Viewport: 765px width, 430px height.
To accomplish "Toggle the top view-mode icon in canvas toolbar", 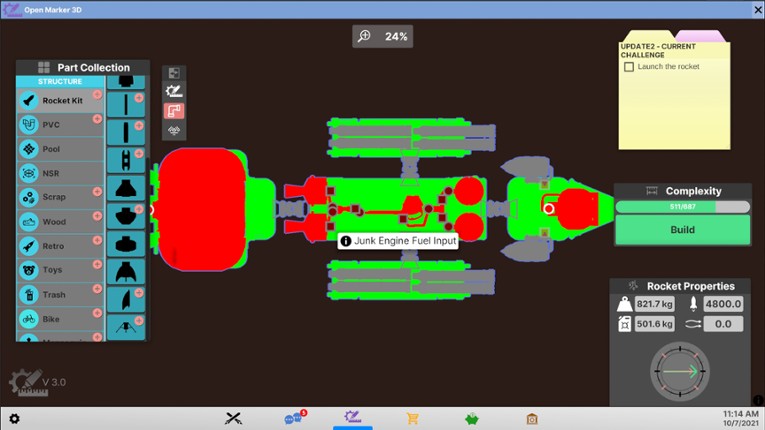I will [174, 73].
